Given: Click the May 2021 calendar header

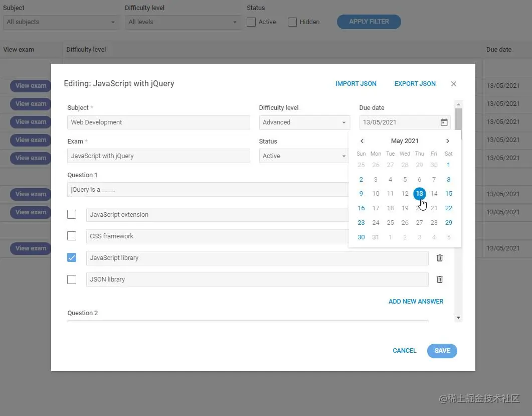Looking at the screenshot, I should click(405, 141).
